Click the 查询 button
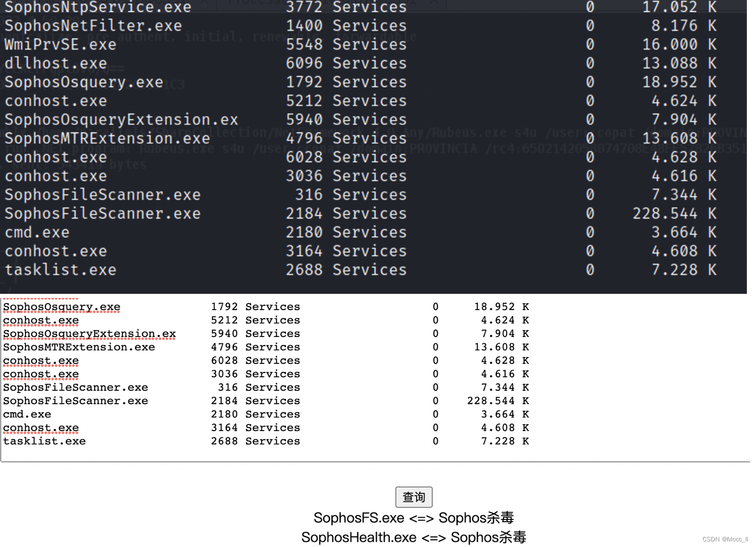The height and width of the screenshot is (547, 756). 414,497
